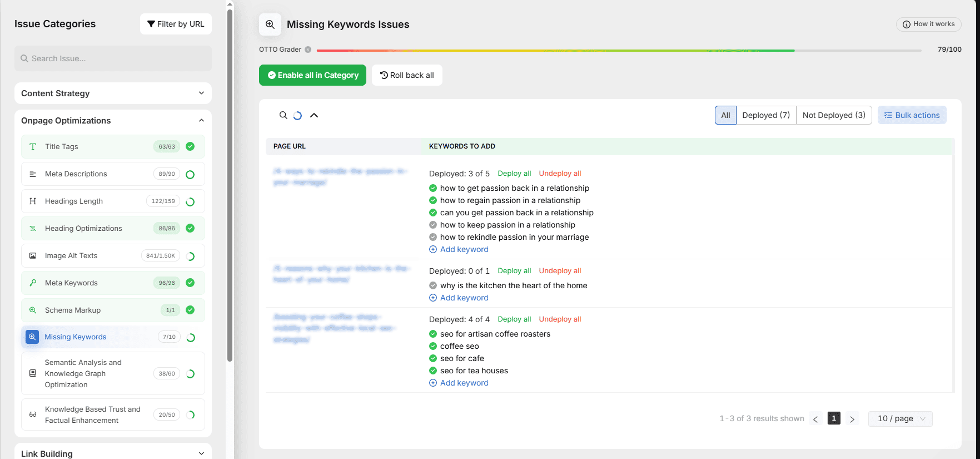The image size is (980, 459).
Task: Click the magnifier icon next to Missing Keywords Issues
Action: 270,24
